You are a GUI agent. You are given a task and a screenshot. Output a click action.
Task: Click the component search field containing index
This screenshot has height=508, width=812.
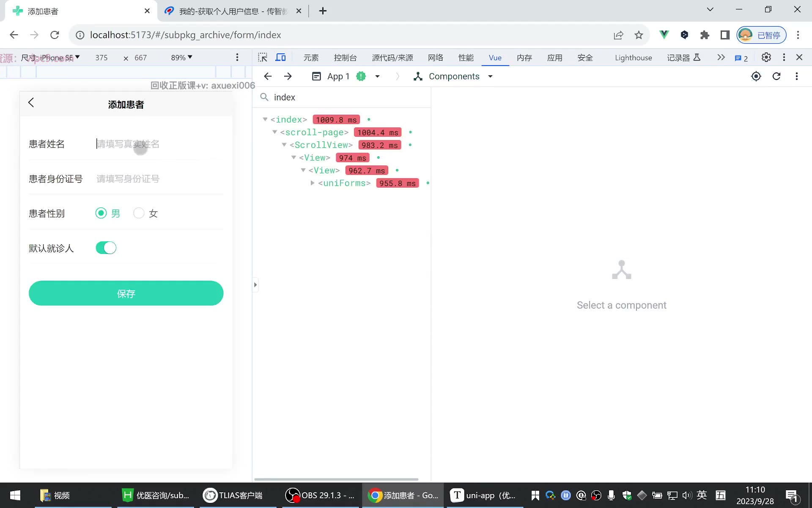coord(343,97)
